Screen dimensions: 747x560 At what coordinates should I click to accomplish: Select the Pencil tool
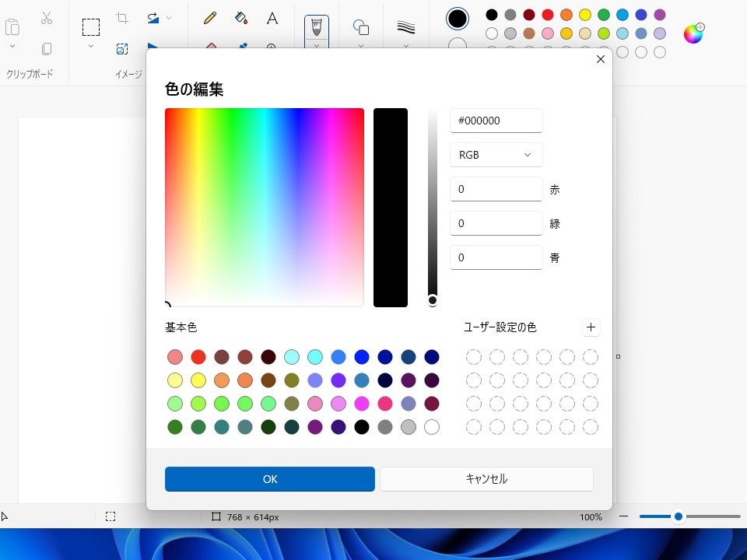[x=209, y=18]
